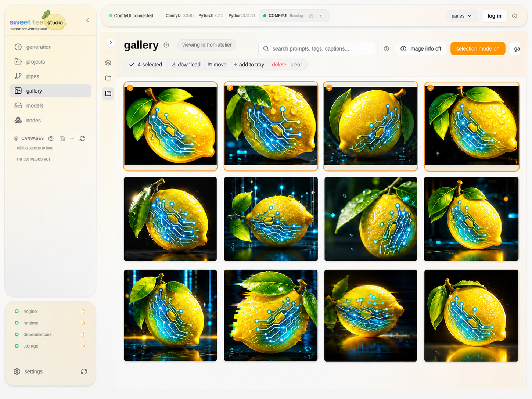Select first thumbnail in the third row
This screenshot has height=399, width=532.
[170, 316]
